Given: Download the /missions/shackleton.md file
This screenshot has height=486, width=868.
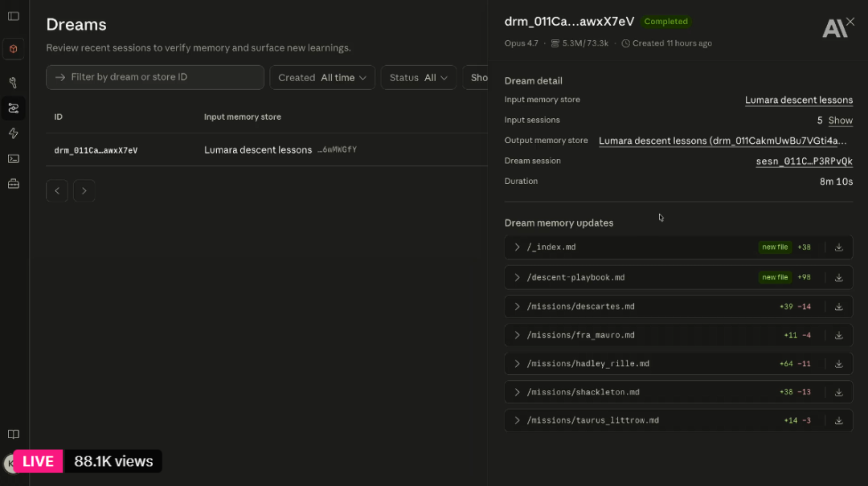Looking at the screenshot, I should tap(838, 393).
